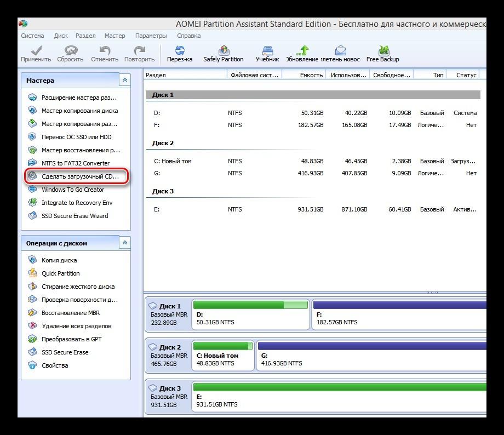Viewport: 504px width, 435px height.
Task: Start Мастер копирования диска wizard
Action: coord(73,111)
